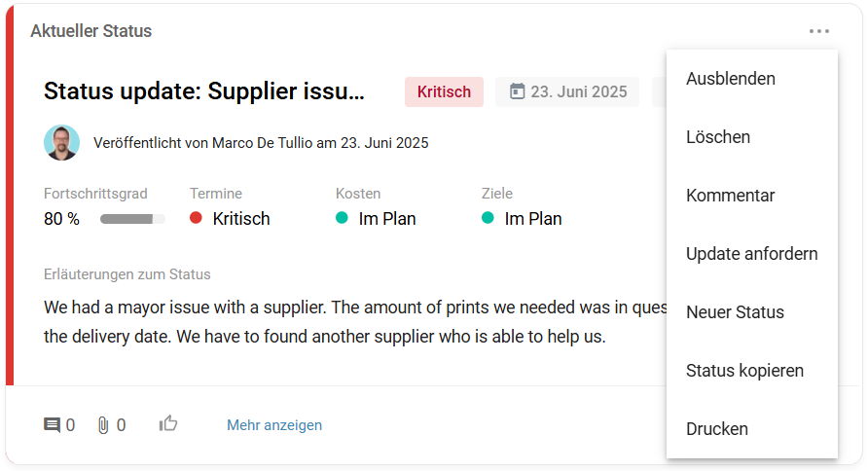Click the attachments paperclip icon
868x471 pixels.
pyautogui.click(x=103, y=425)
